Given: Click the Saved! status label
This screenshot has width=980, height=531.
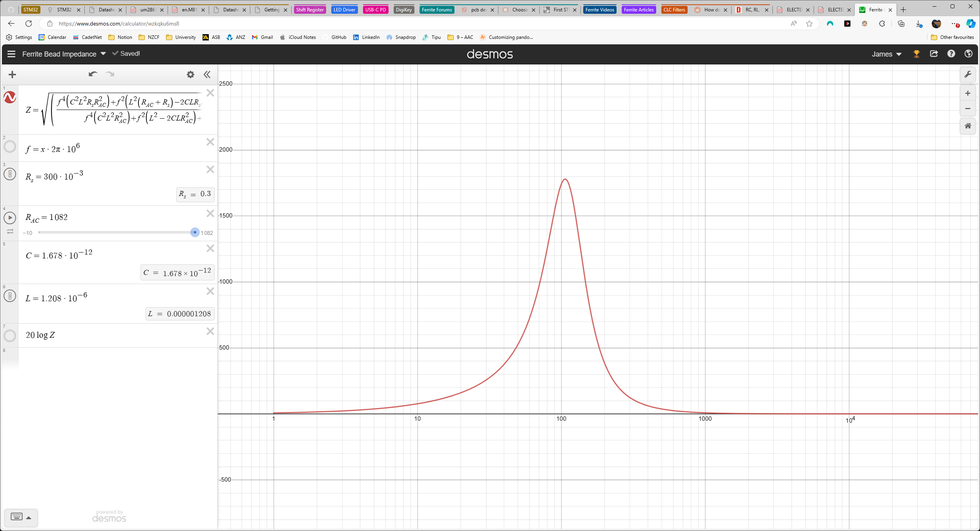Looking at the screenshot, I should point(126,53).
